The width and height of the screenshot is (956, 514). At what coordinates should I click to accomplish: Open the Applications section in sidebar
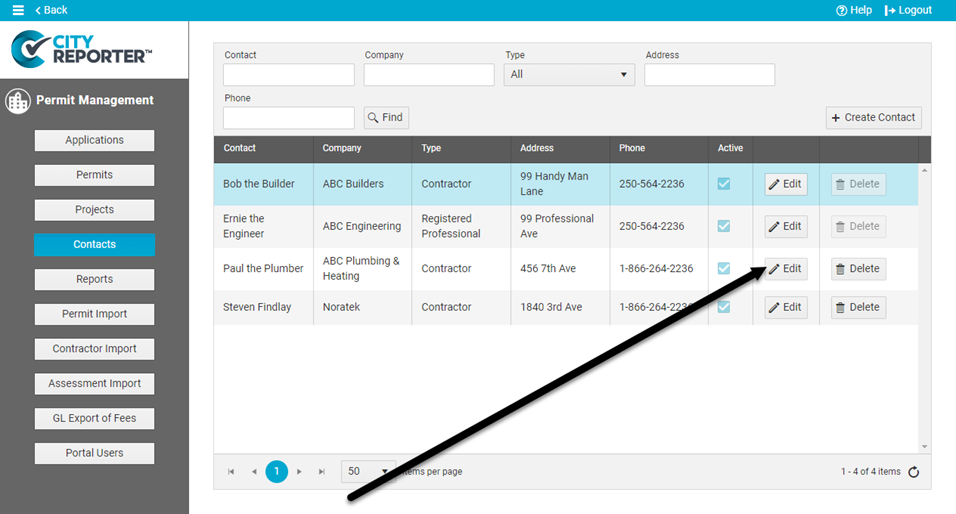pos(94,140)
